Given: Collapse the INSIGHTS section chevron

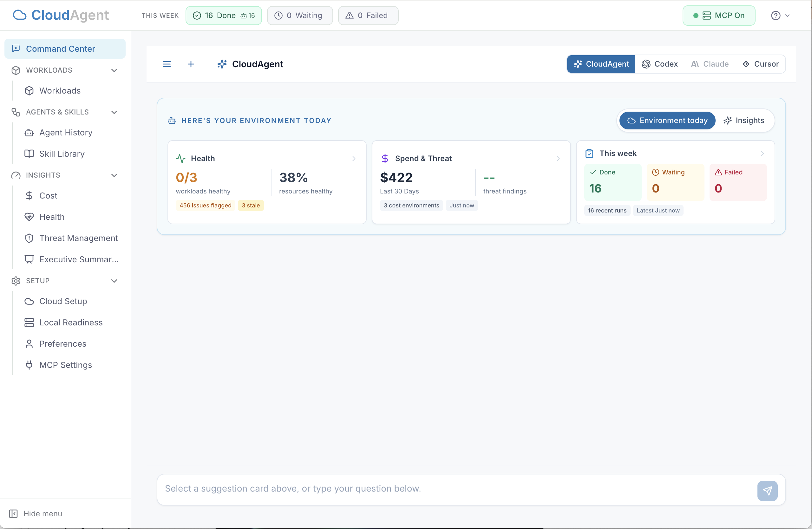Looking at the screenshot, I should point(114,175).
